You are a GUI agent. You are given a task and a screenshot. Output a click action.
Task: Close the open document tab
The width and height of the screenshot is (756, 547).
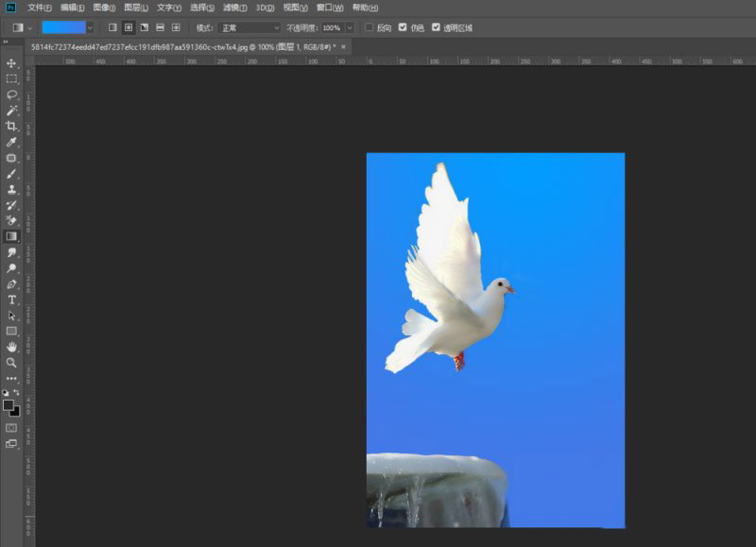(343, 45)
